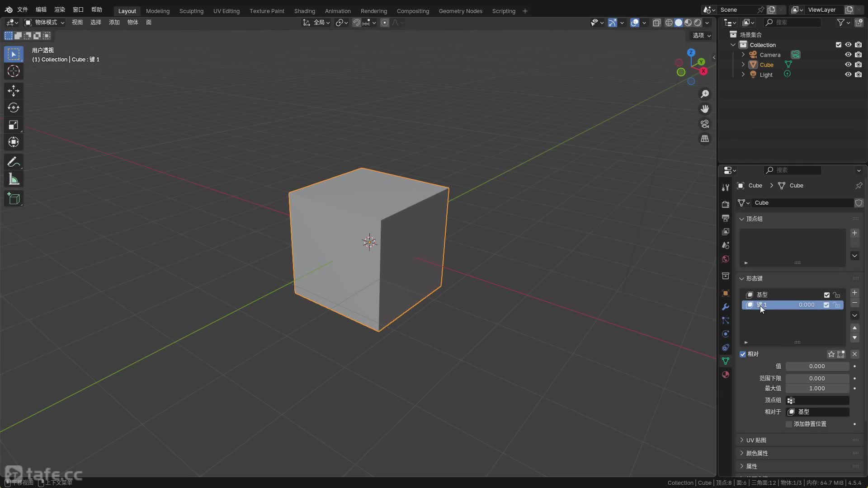Viewport: 868px width, 488px height.
Task: Click the Add Cube tool icon
Action: pos(13,199)
